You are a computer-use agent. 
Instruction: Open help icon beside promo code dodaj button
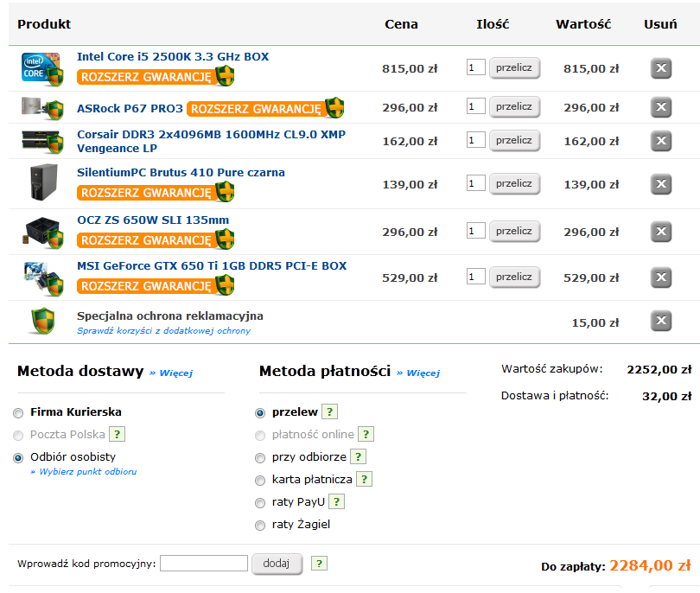pos(319,564)
